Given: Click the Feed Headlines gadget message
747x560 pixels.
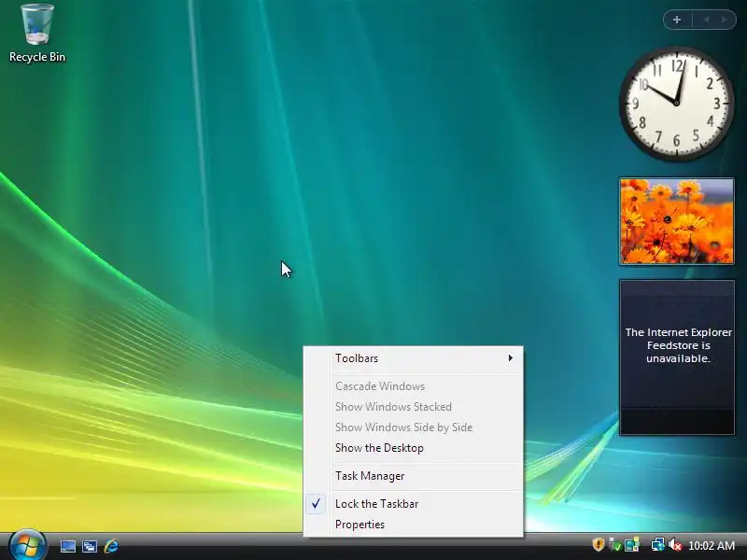Looking at the screenshot, I should [678, 345].
